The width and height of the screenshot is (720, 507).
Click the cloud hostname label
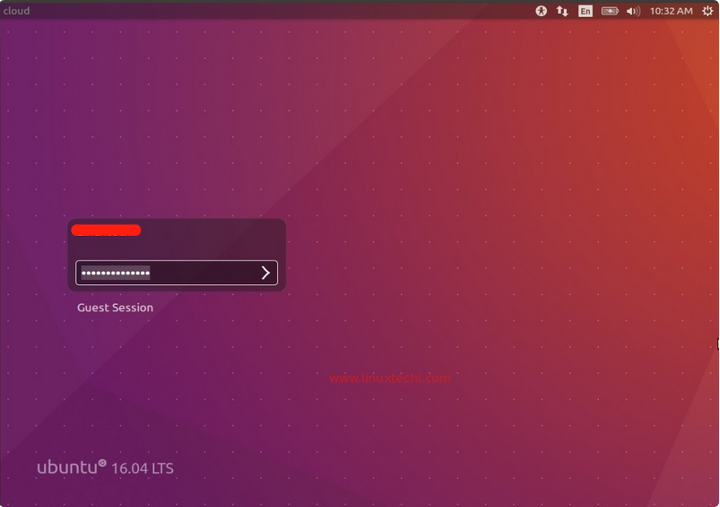17,11
